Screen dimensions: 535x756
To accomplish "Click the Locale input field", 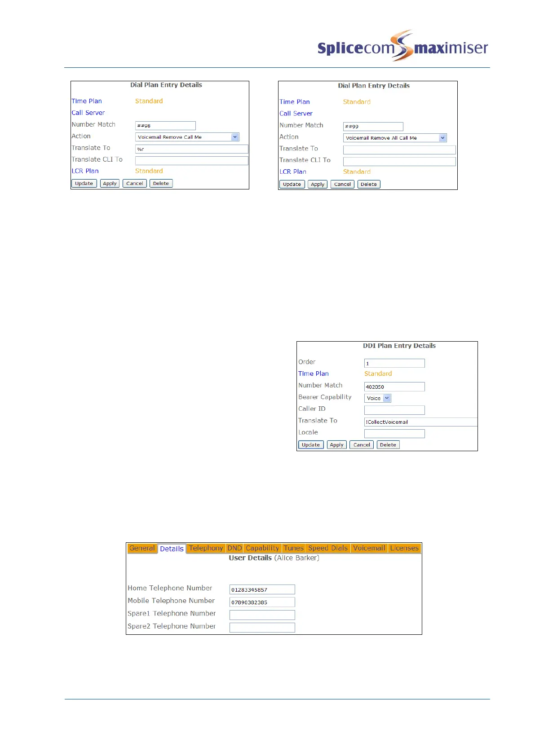I will [x=394, y=434].
